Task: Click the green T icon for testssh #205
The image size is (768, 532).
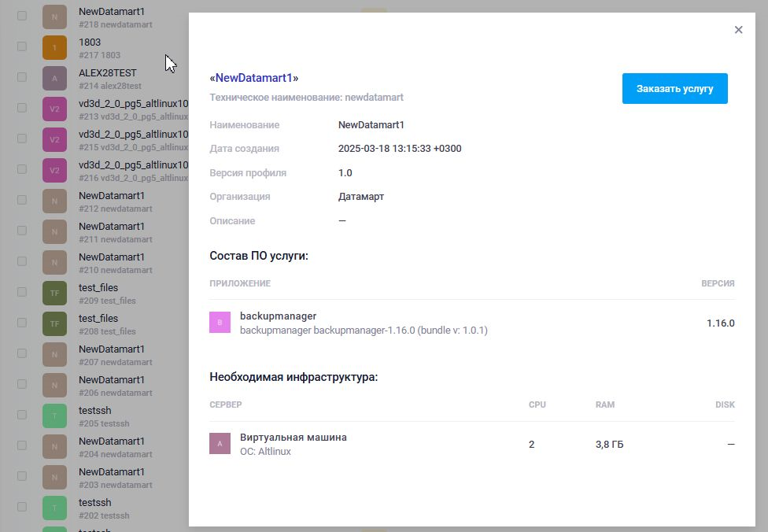Action: [x=54, y=416]
